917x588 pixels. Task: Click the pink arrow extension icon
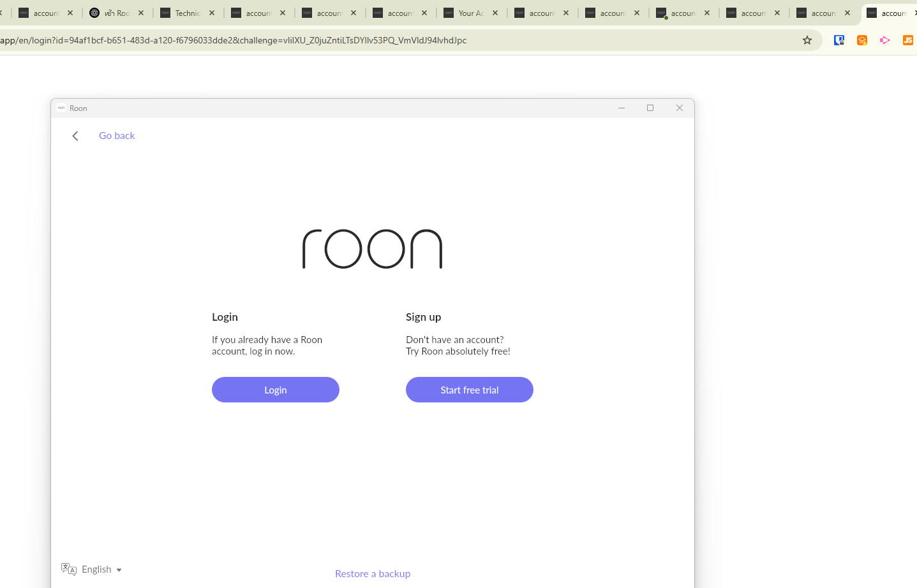885,40
